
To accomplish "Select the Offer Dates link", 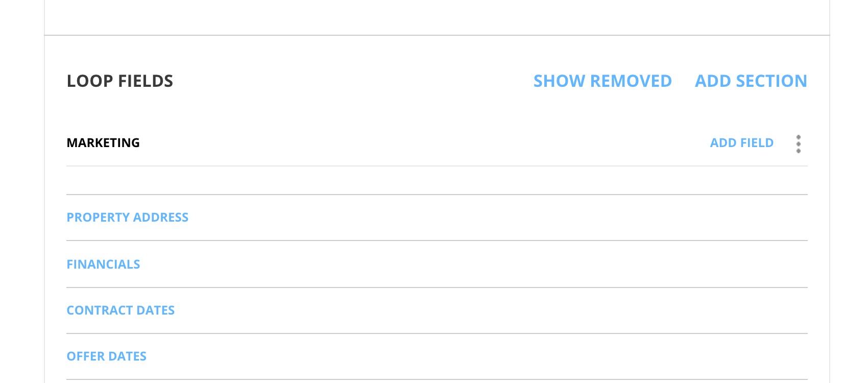I will point(106,356).
